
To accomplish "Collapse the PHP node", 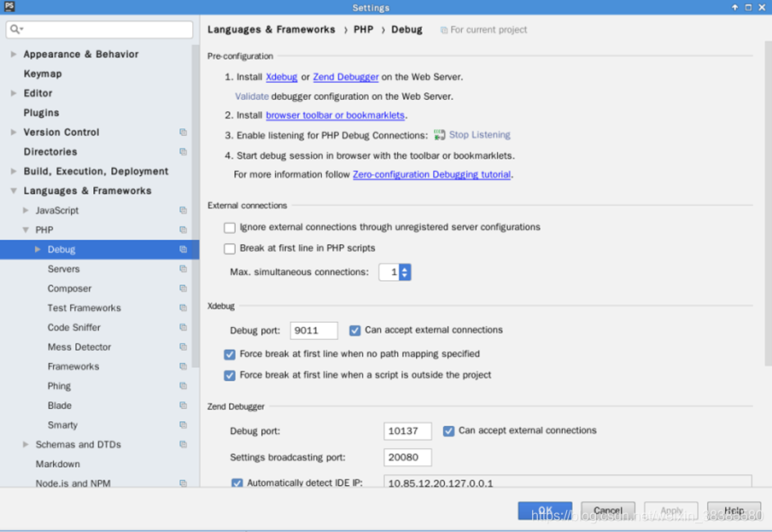I will pos(26,230).
